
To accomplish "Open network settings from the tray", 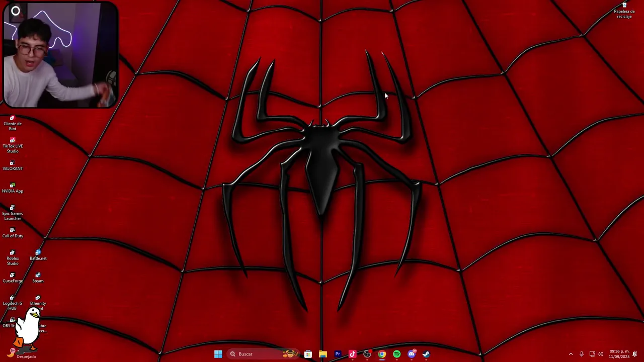I will (x=592, y=354).
